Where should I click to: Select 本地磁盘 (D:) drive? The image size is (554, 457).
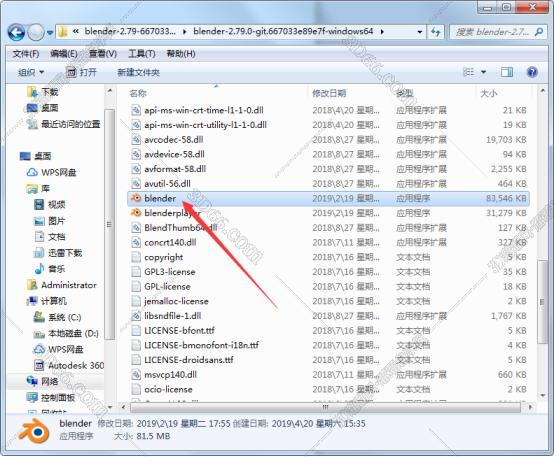(66, 334)
